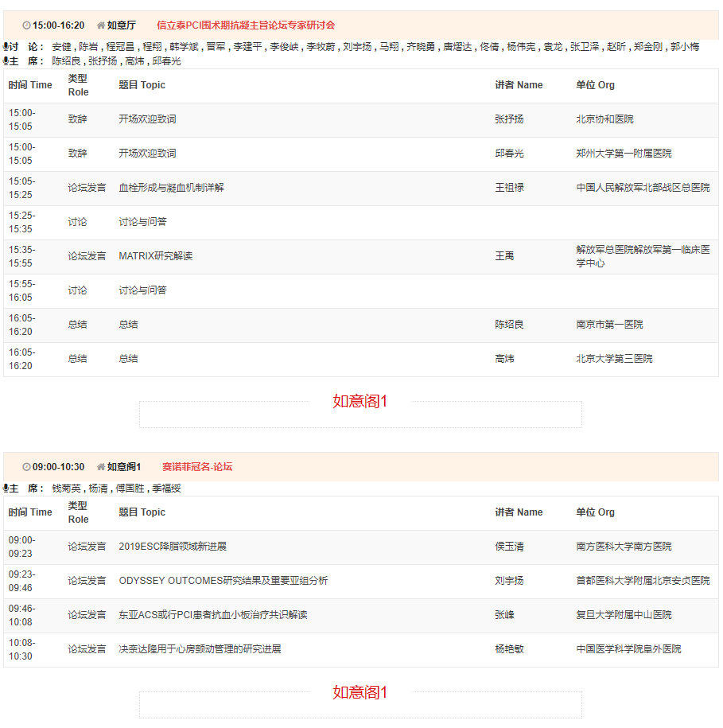The width and height of the screenshot is (723, 728).
Task: Click 单位 Org header in the 赛诺菲 session table
Action: tap(596, 512)
